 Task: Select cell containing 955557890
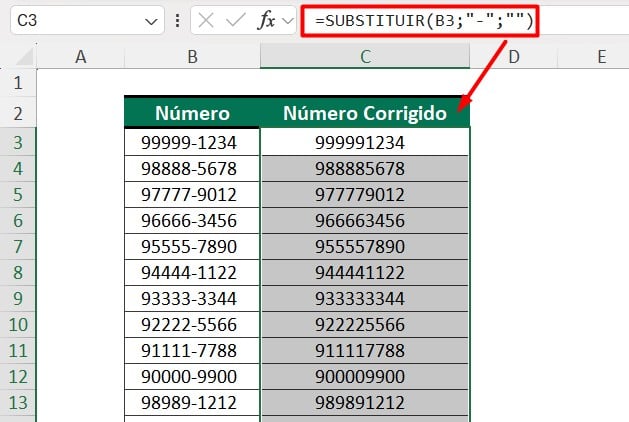tap(365, 246)
